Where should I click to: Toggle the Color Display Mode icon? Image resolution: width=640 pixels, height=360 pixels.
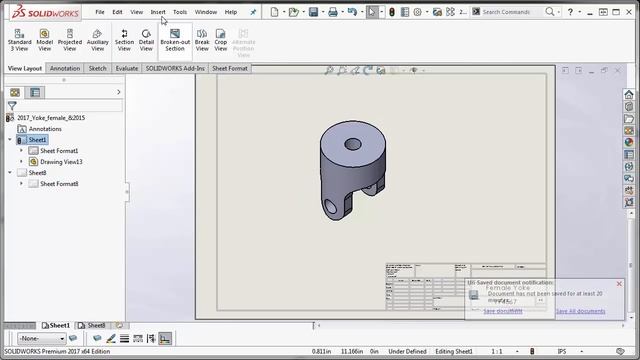(x=165, y=338)
